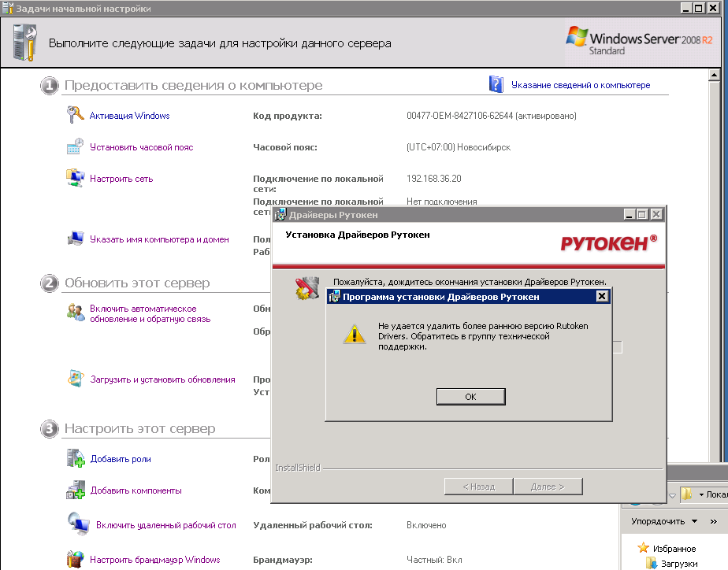Click the automatic updating users icon
The width and height of the screenshot is (728, 570).
pyautogui.click(x=75, y=313)
